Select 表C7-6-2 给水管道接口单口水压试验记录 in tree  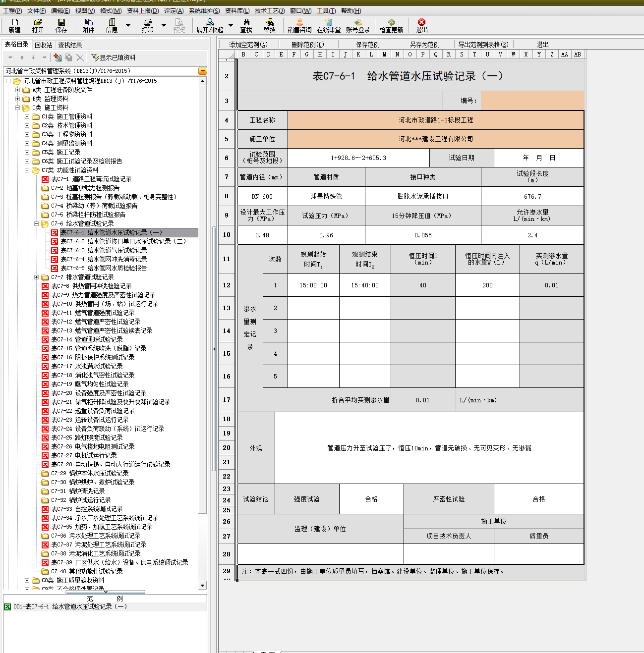tap(123, 241)
